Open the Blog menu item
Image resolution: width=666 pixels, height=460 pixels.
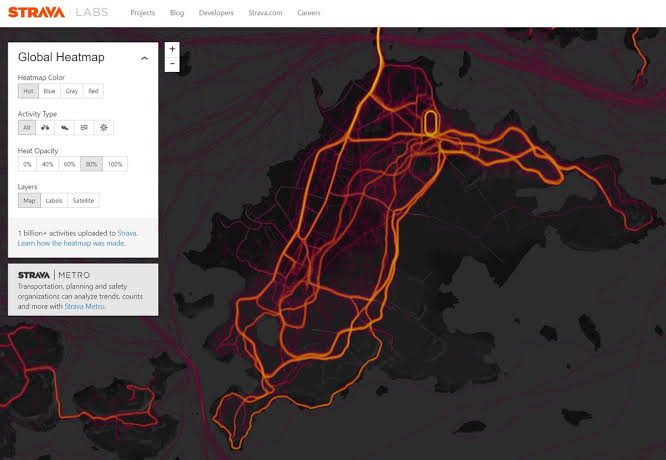177,13
